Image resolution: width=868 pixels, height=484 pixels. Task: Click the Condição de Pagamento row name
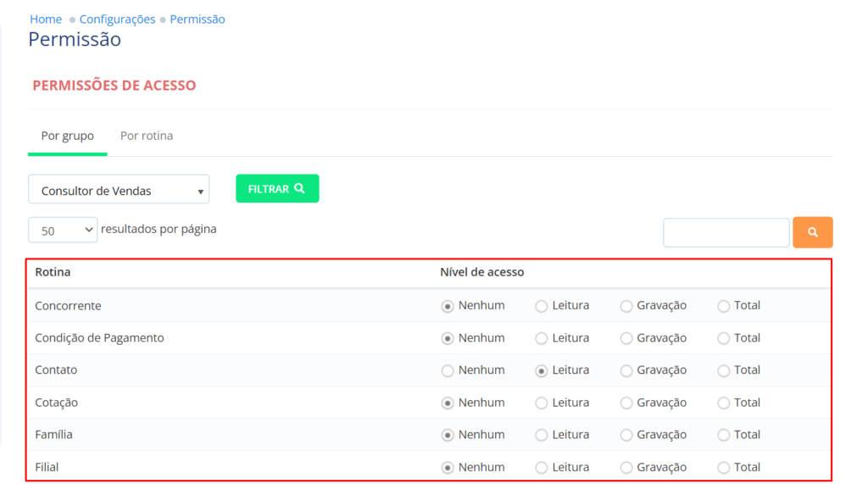point(100,338)
